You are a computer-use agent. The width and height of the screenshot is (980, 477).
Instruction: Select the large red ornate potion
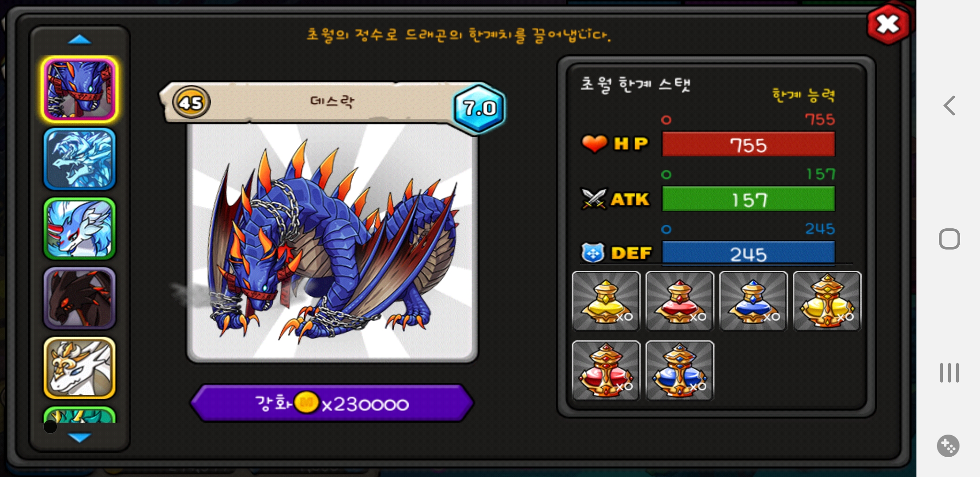click(606, 371)
